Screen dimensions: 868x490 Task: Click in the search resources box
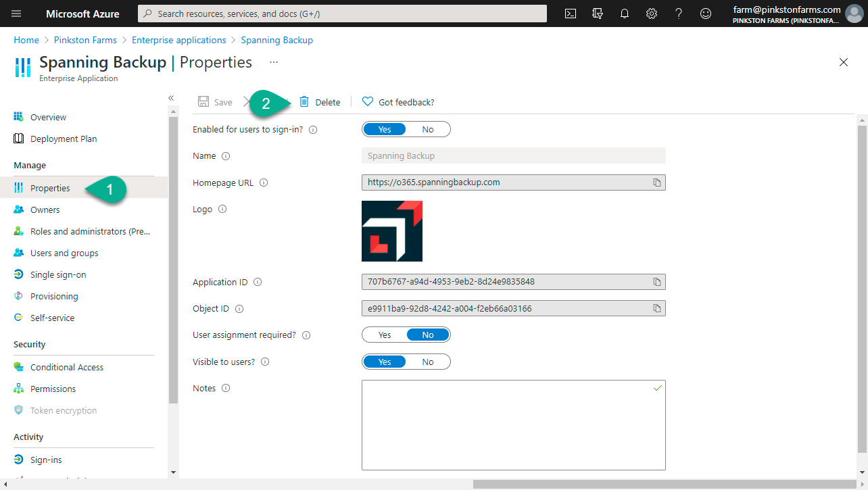343,14
